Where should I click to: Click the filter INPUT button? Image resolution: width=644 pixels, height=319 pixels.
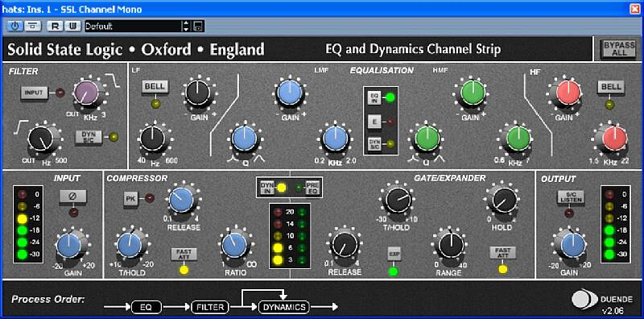(x=34, y=93)
